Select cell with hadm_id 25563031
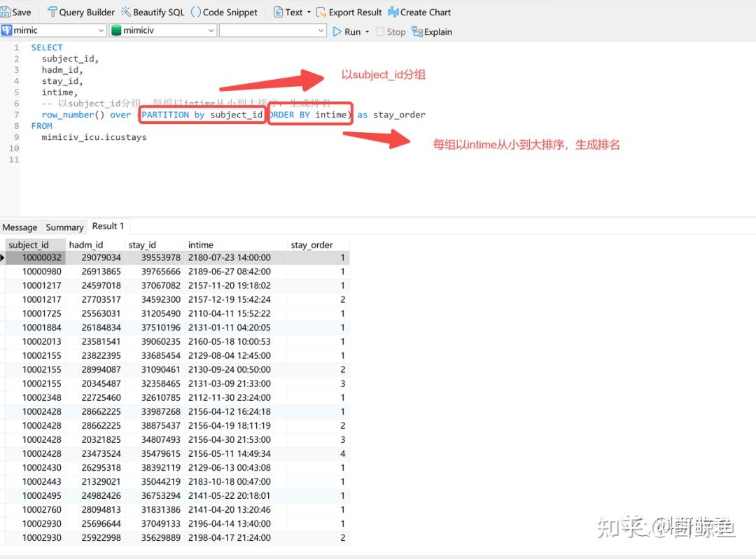This screenshot has height=559, width=756. click(95, 313)
